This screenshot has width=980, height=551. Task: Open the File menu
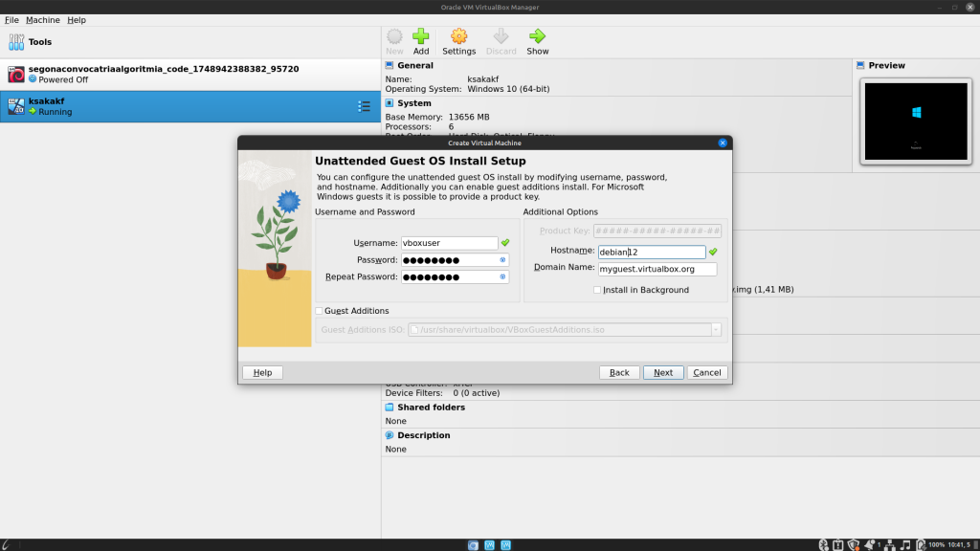pos(11,20)
